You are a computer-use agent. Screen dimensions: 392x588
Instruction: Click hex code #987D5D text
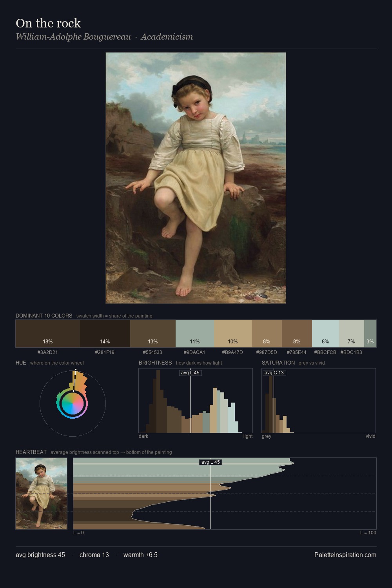(x=267, y=352)
